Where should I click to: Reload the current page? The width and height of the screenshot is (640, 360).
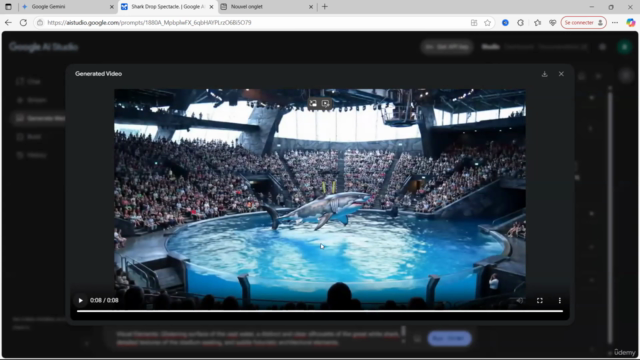tap(23, 22)
